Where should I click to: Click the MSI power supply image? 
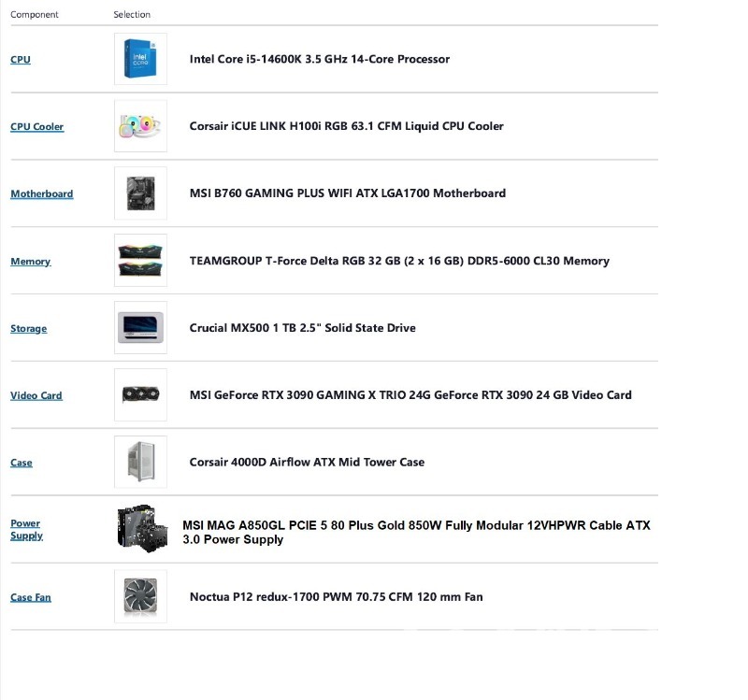(x=142, y=529)
